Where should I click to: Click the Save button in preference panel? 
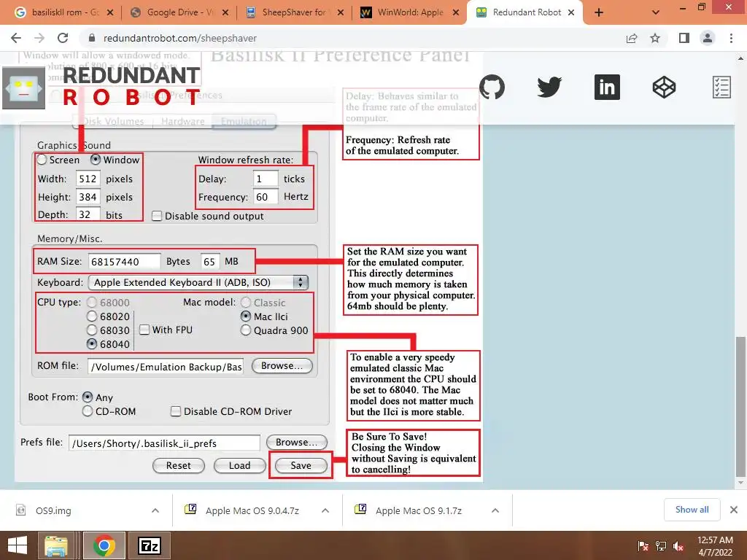[301, 465]
